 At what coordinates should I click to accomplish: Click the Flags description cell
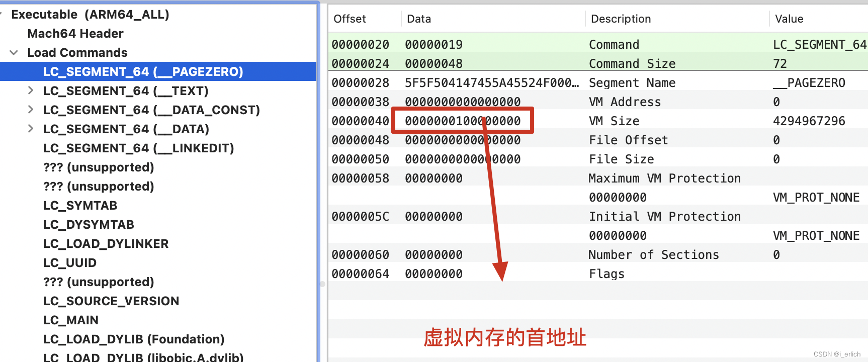[x=606, y=274]
